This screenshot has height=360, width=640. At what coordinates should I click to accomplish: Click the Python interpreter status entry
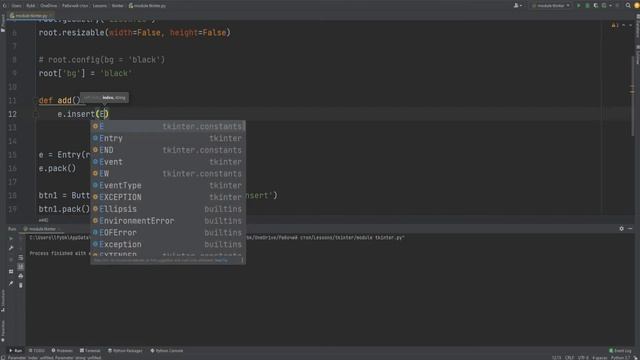tap(620, 358)
